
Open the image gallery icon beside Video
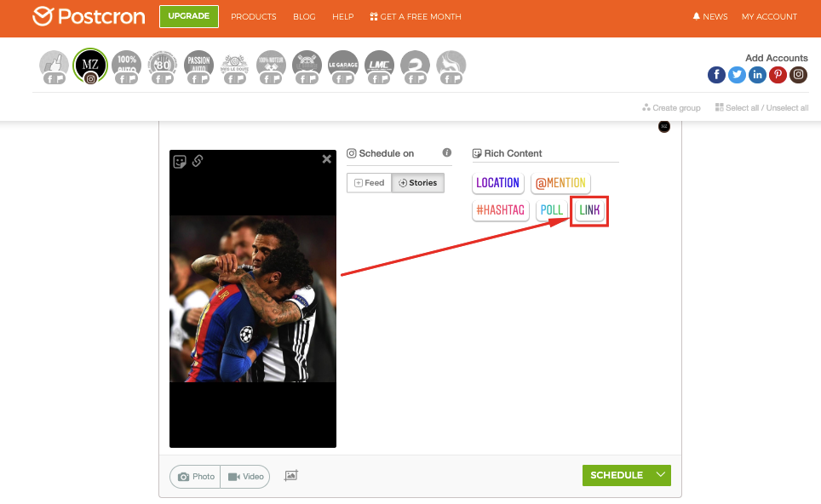tap(290, 476)
